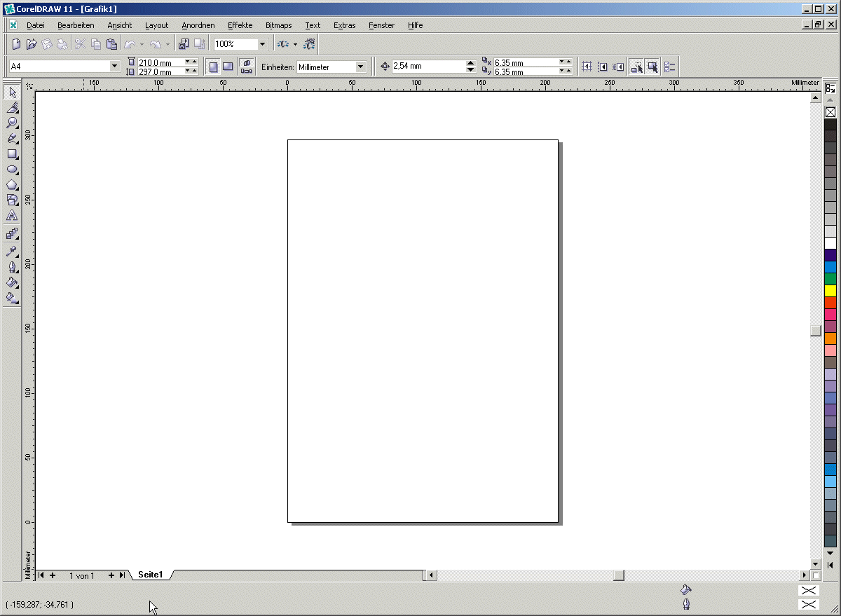The height and width of the screenshot is (616, 841).
Task: Click the Paste clipboard icon
Action: pos(111,44)
